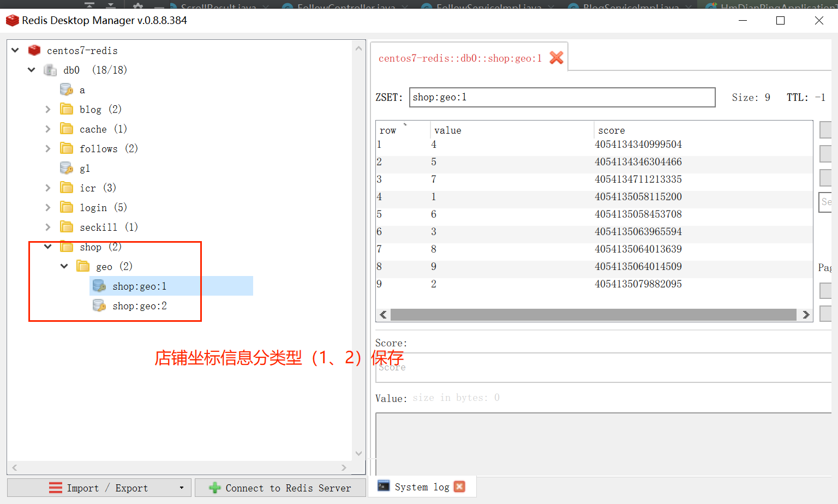Click the table scrollbar right arrow
The height and width of the screenshot is (504, 838).
tap(805, 315)
